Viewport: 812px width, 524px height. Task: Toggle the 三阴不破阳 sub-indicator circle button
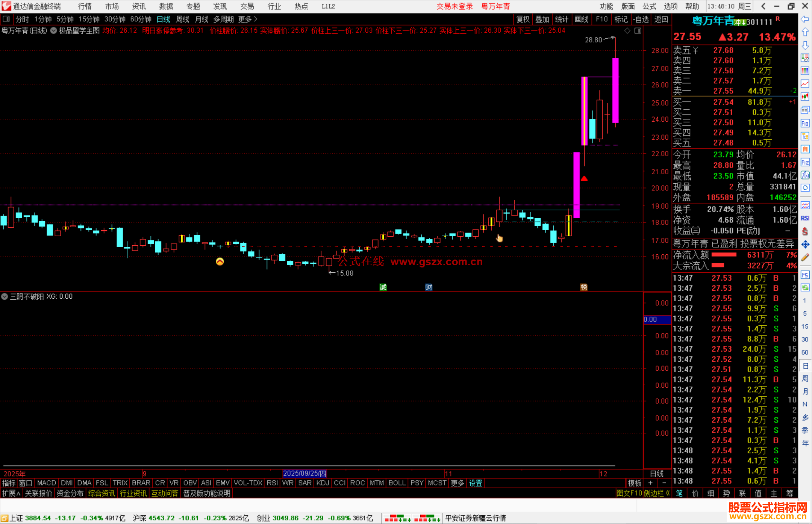[x=5, y=296]
